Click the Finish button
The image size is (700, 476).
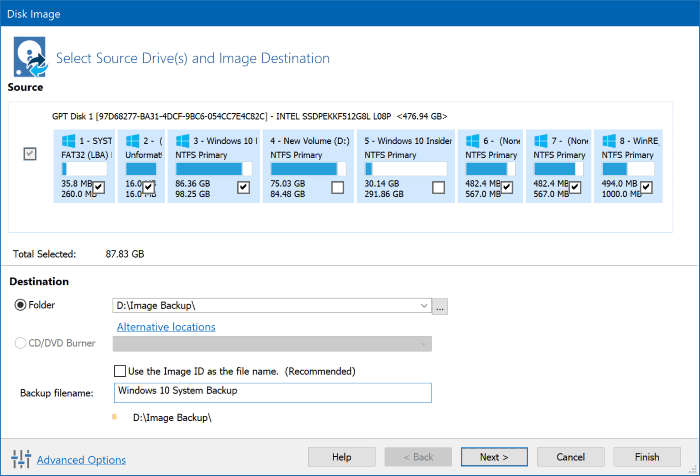[x=647, y=457]
